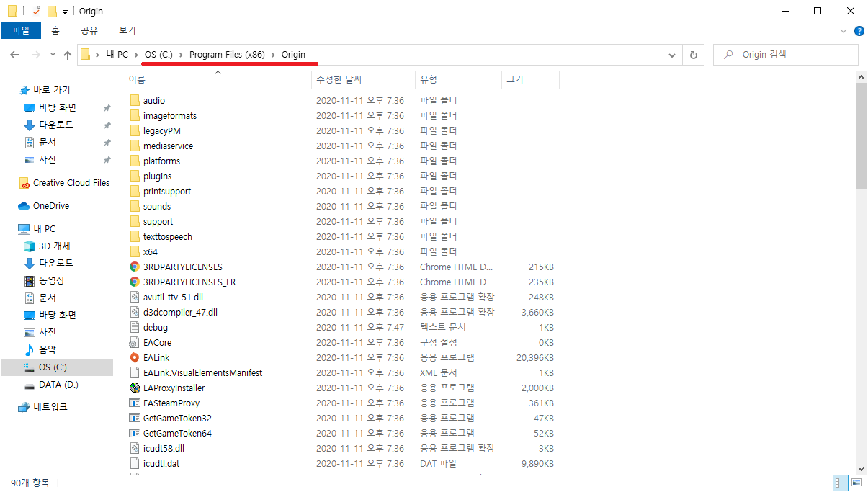Select the icudt58.dll file name
The height and width of the screenshot is (492, 868).
click(164, 448)
